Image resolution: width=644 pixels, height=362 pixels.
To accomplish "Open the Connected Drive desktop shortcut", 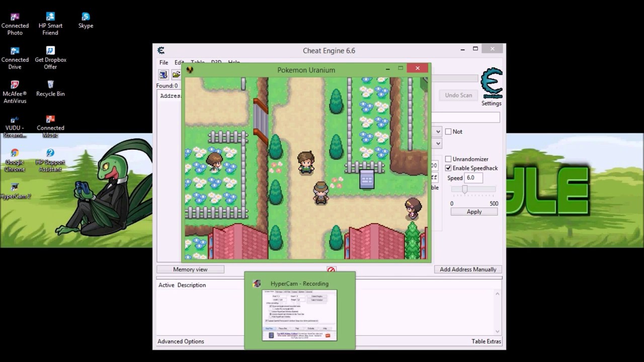I will [15, 58].
